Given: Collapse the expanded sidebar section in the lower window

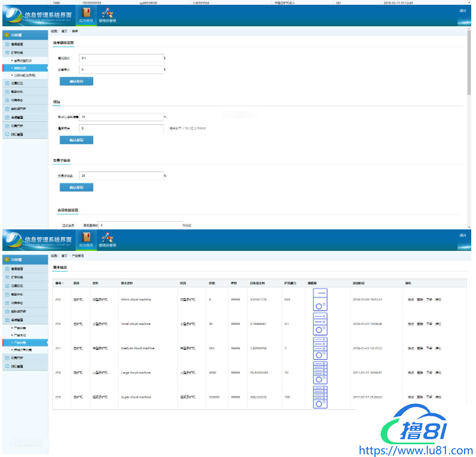Looking at the screenshot, I should (24, 321).
